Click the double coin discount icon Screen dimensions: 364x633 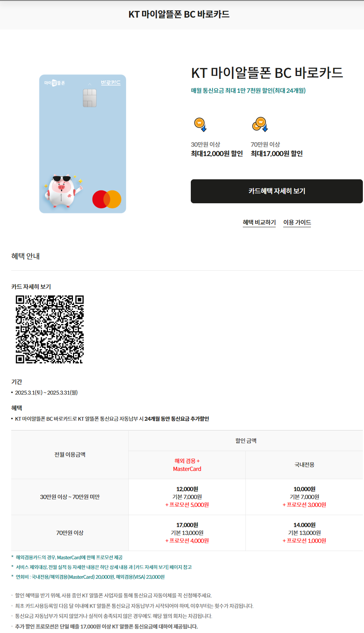[260, 124]
